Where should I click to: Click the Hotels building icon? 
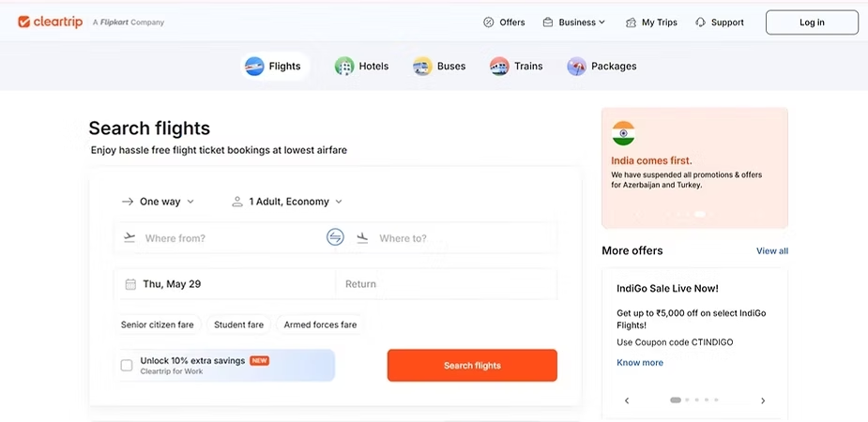click(x=344, y=67)
